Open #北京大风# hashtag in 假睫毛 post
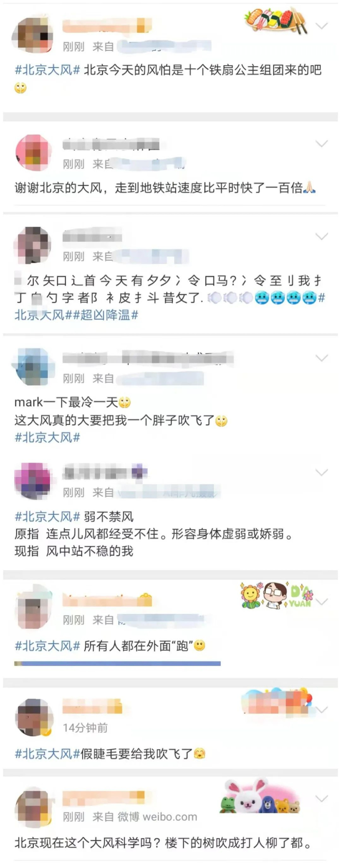This screenshot has width=341, height=868. tap(47, 754)
